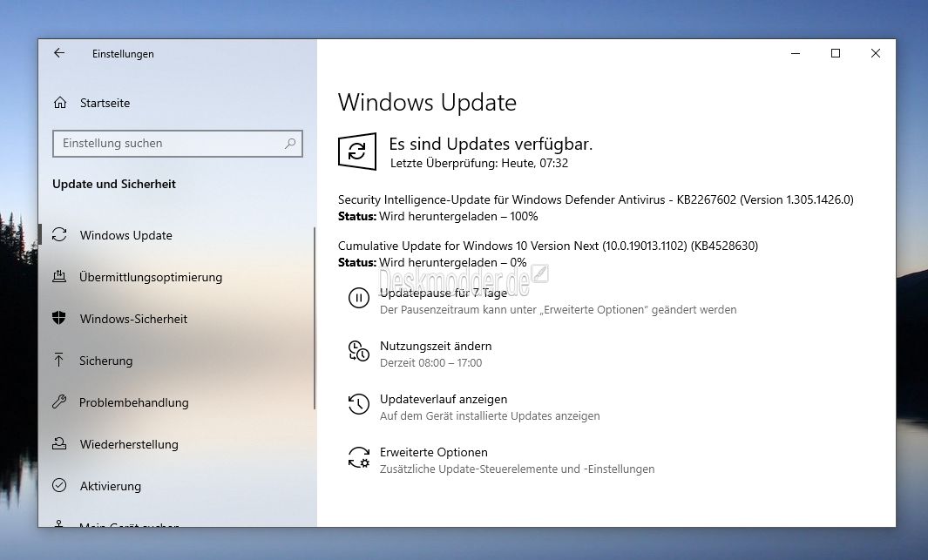Click status Wird heruntergeladen – 0%

[x=432, y=262]
